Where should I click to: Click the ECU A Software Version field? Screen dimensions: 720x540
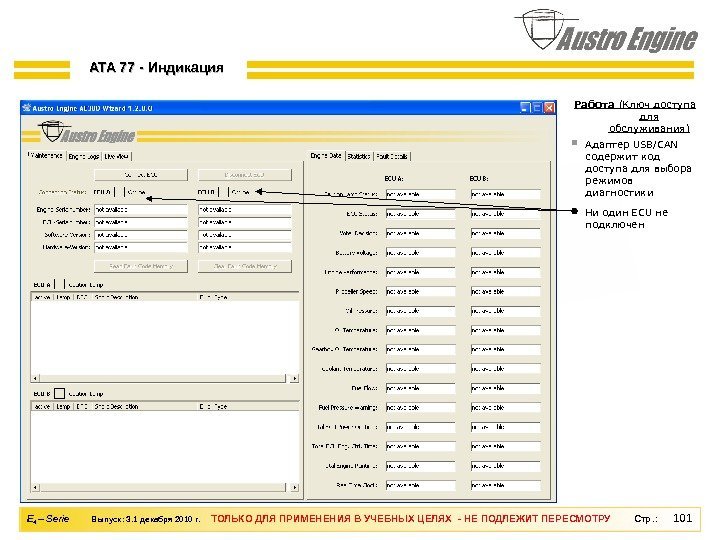[141, 235]
